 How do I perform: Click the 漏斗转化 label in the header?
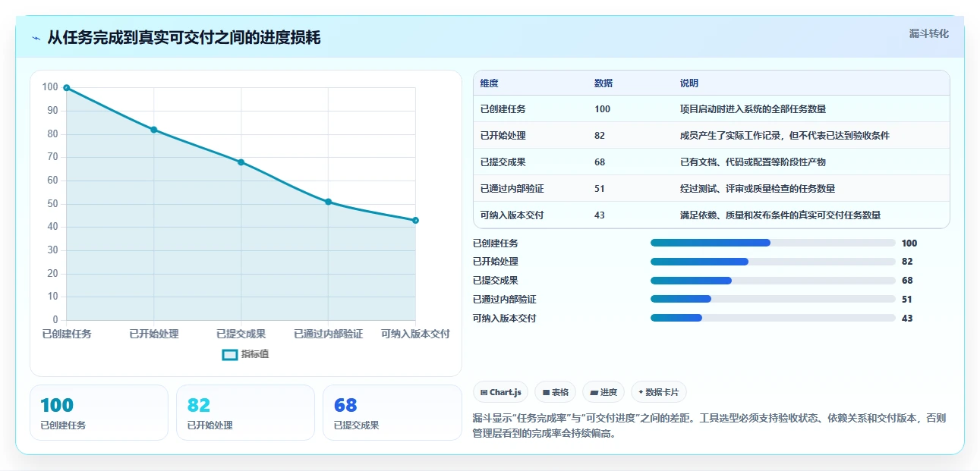tap(929, 34)
